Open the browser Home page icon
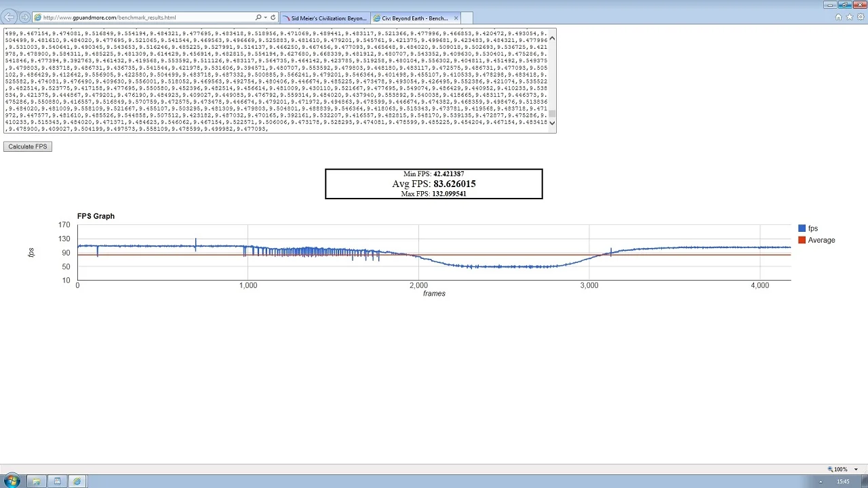The width and height of the screenshot is (868, 488). coord(839,18)
